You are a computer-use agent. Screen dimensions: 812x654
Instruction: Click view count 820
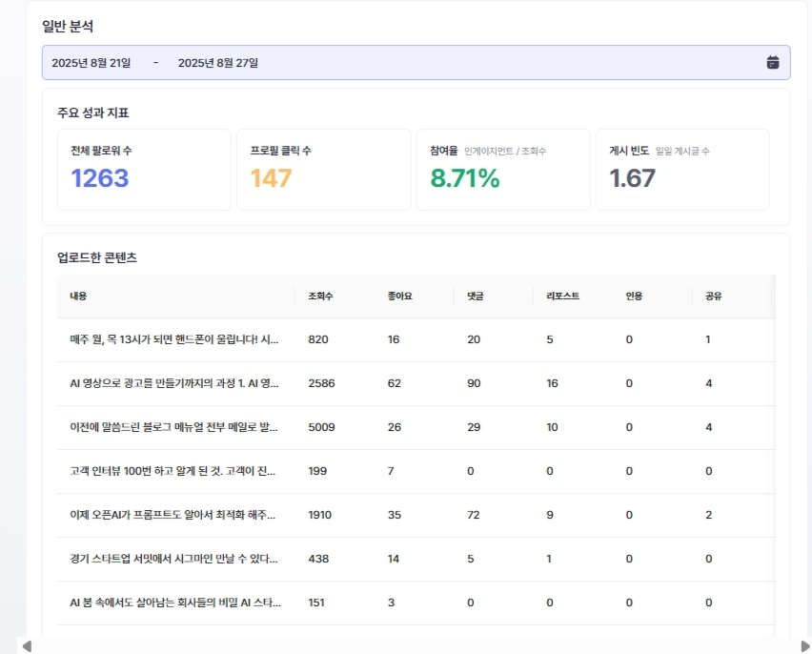coord(318,339)
